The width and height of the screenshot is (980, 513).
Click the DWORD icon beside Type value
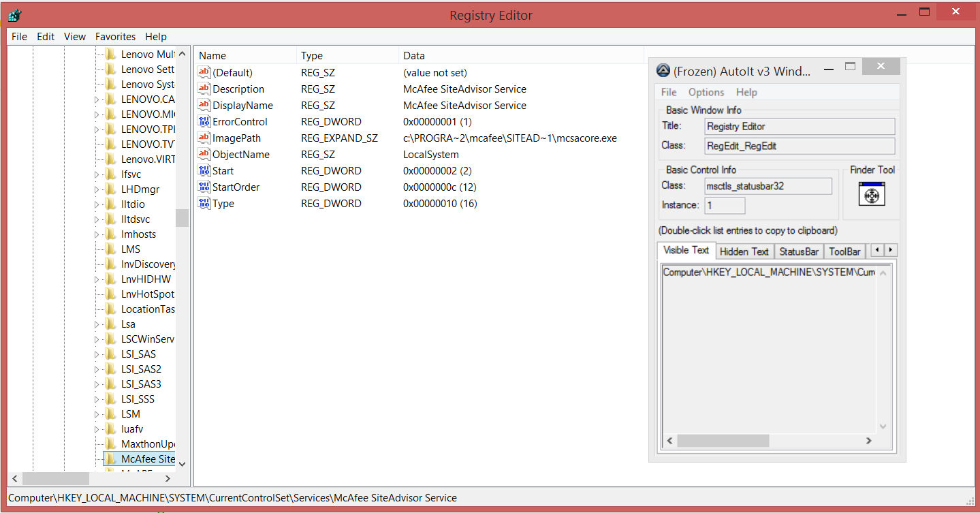point(204,203)
